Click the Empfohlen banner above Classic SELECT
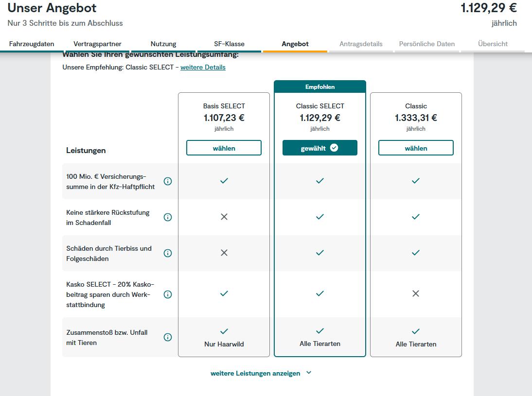The image size is (532, 396). pos(320,87)
